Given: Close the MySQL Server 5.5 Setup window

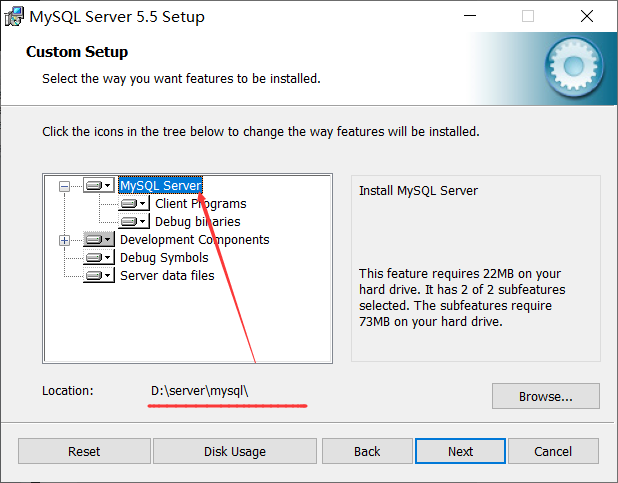Looking at the screenshot, I should [587, 16].
